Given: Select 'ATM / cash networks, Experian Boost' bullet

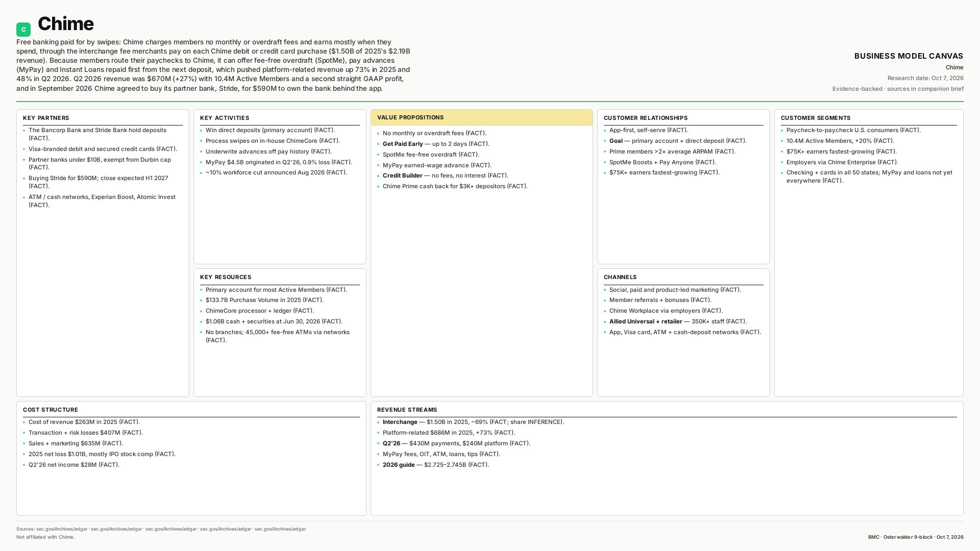Looking at the screenshot, I should tap(103, 201).
